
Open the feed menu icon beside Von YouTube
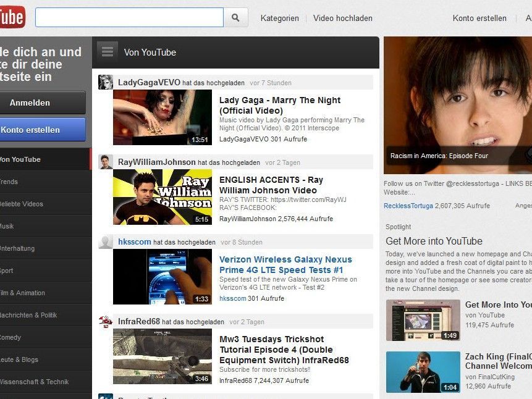point(108,52)
